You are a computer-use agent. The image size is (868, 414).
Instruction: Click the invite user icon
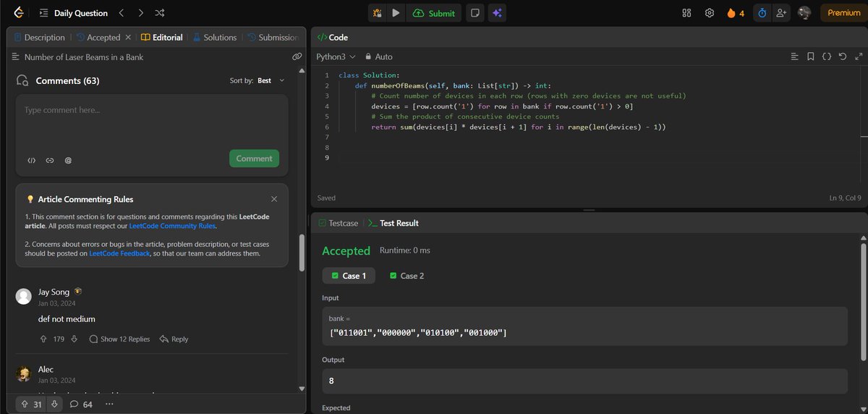781,13
